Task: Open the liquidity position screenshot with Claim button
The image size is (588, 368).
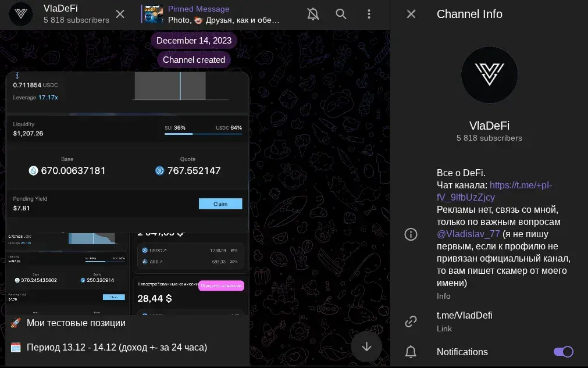Action: click(127, 152)
